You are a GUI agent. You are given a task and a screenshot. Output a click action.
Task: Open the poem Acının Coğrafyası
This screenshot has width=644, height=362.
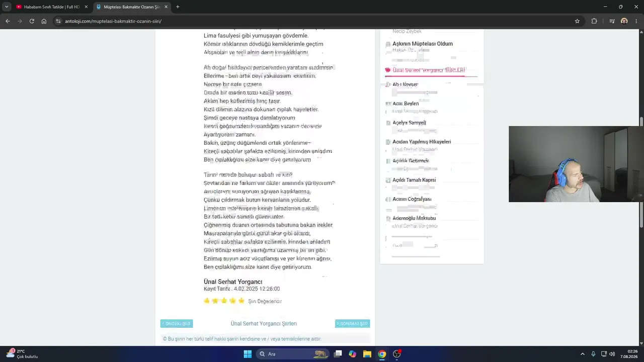pyautogui.click(x=412, y=199)
